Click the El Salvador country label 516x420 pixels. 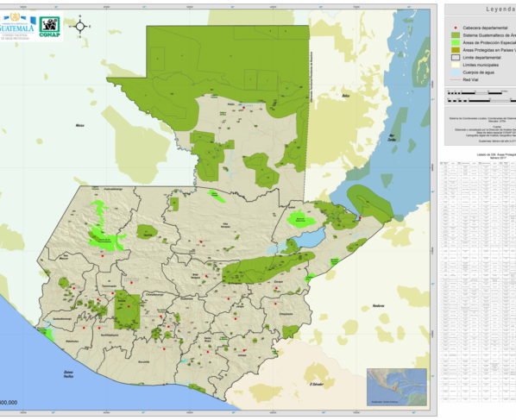(x=317, y=384)
